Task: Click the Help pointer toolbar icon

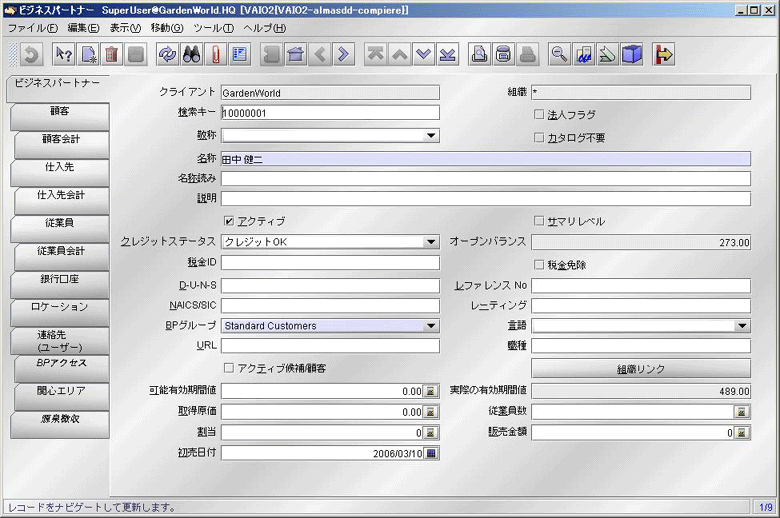Action: coord(64,54)
